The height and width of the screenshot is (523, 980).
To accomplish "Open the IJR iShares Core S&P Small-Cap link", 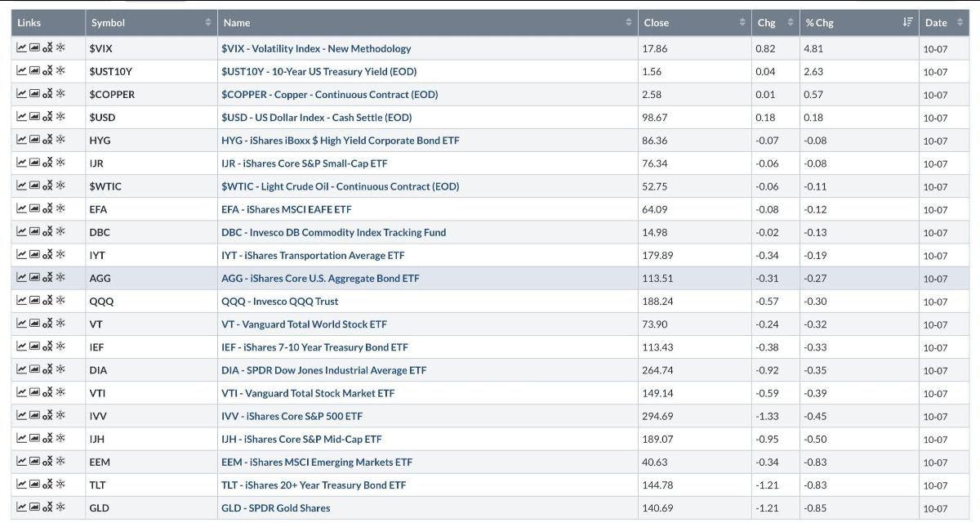I will point(304,163).
